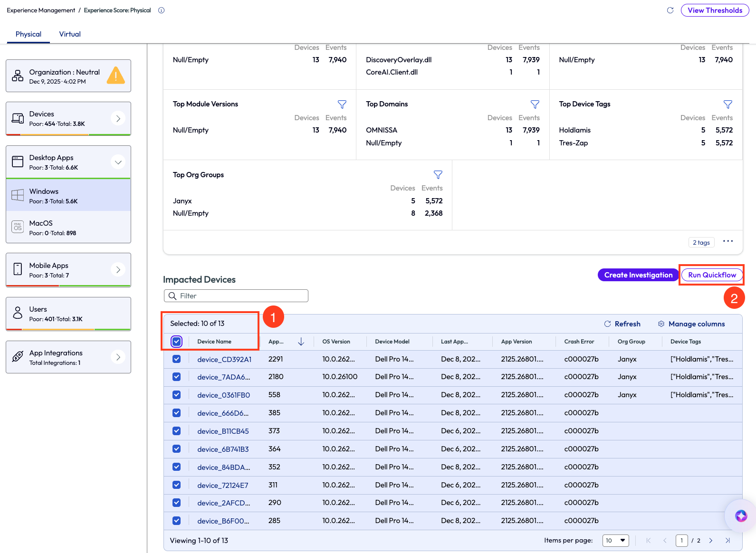Open filter for Top Org Groups

click(x=438, y=175)
